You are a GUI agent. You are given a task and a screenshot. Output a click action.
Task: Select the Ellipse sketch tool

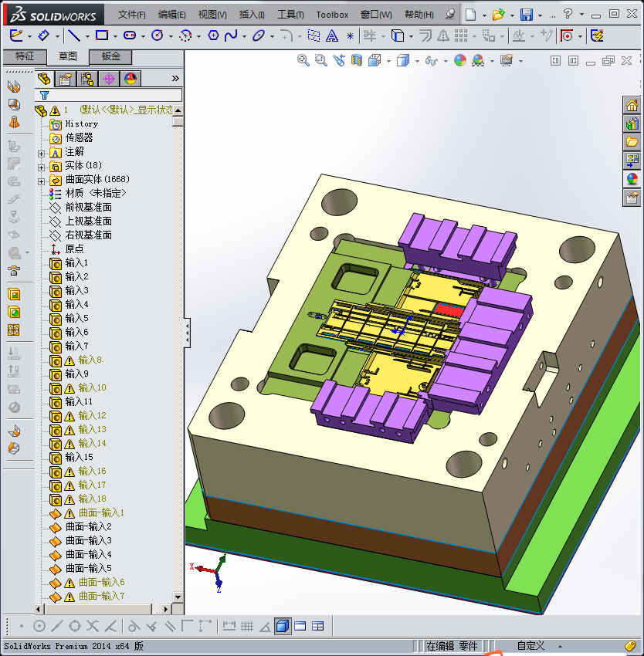point(259,36)
